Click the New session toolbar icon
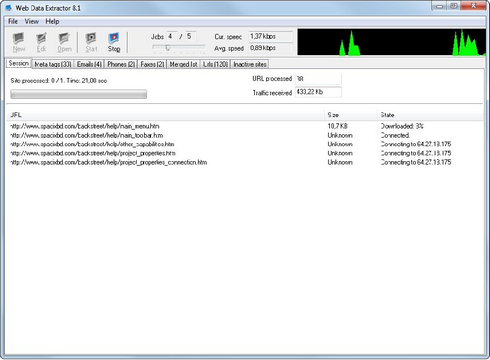Image resolution: width=490 pixels, height=360 pixels. tap(19, 42)
